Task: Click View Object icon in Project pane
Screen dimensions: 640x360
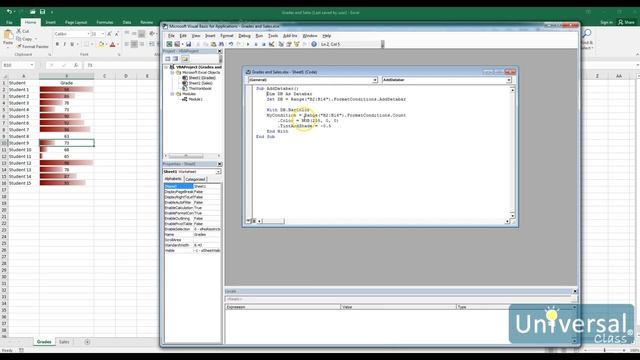Action: point(176,59)
